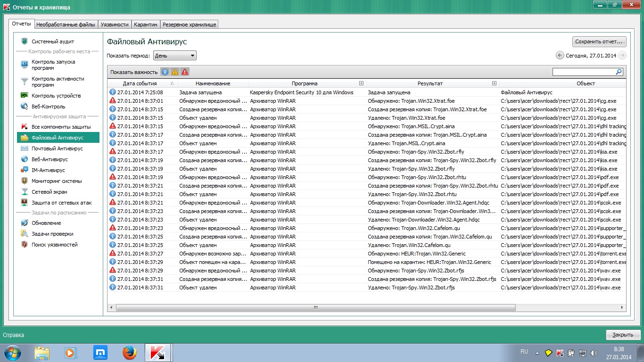
Task: Select Контроль устройств icon in sidebar
Action: pos(24,96)
